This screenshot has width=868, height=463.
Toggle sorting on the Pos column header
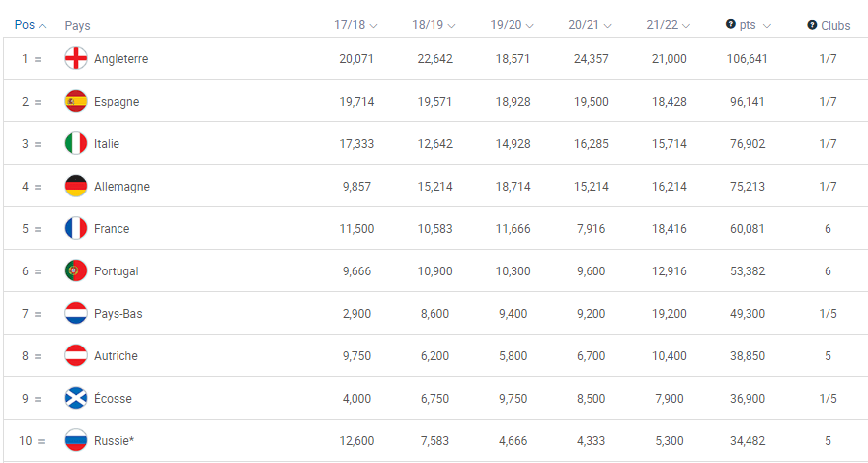[31, 25]
